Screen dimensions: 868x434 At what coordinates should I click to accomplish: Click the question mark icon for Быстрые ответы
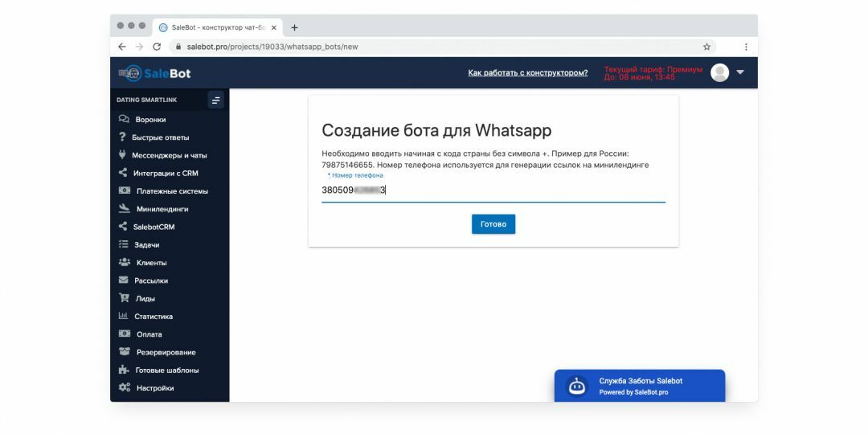click(x=122, y=137)
